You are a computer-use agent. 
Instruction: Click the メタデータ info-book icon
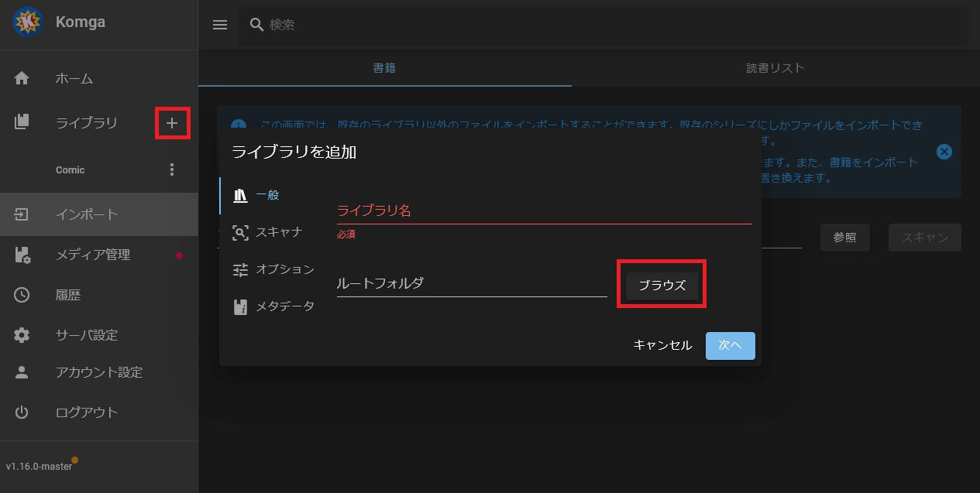coord(240,307)
